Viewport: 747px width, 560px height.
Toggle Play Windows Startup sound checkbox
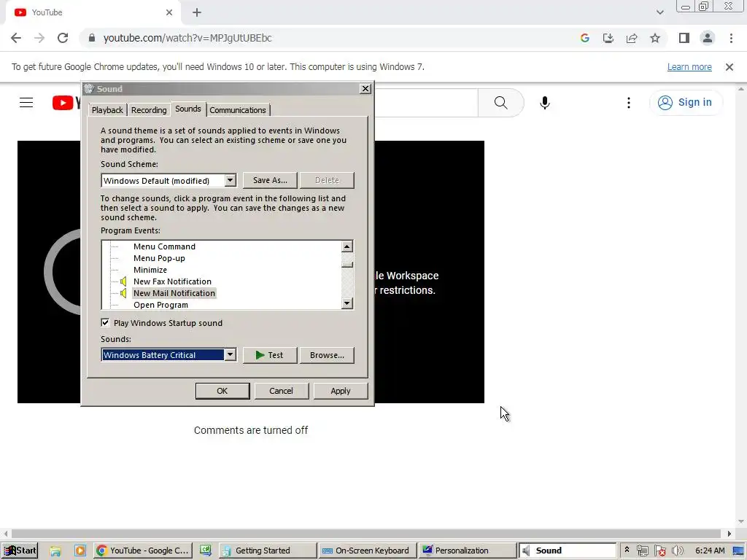[x=105, y=323]
